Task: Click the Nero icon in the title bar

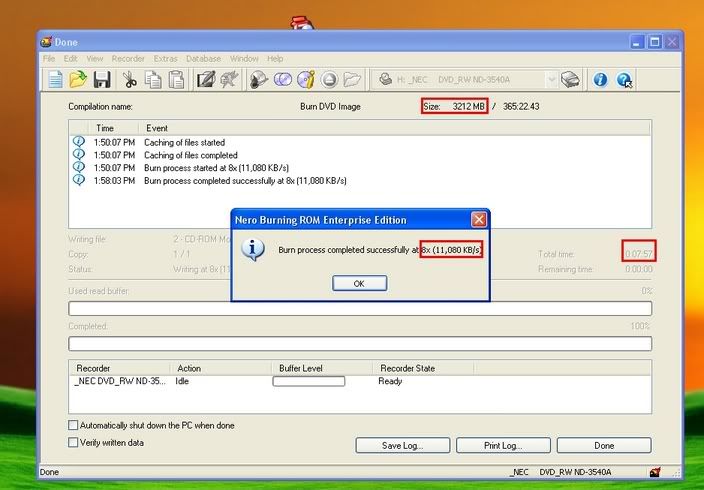Action: pos(46,42)
